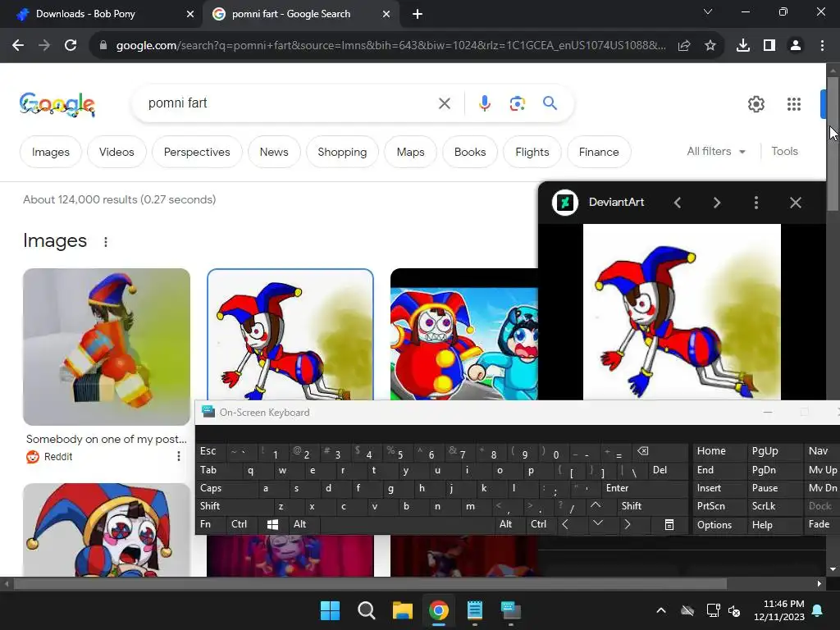Open Images section three-dot options
840x630 pixels.
(106, 242)
